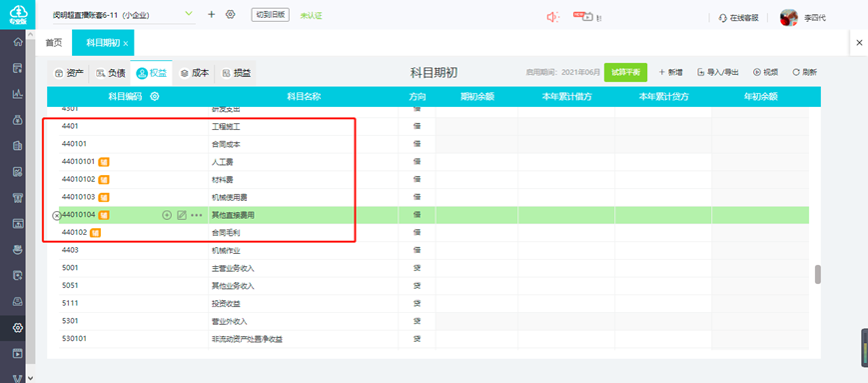
Task: Open more options dots on row 44010104
Action: coord(197,215)
